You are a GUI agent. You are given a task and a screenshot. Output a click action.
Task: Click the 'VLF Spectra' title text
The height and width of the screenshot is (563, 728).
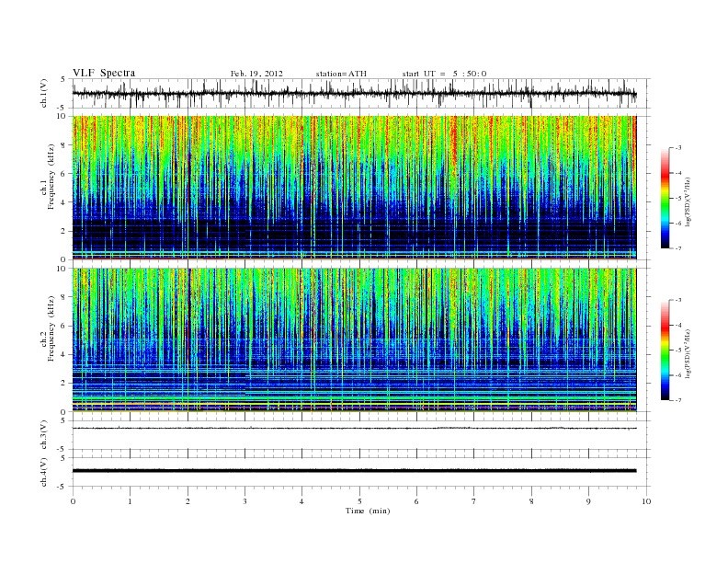104,73
